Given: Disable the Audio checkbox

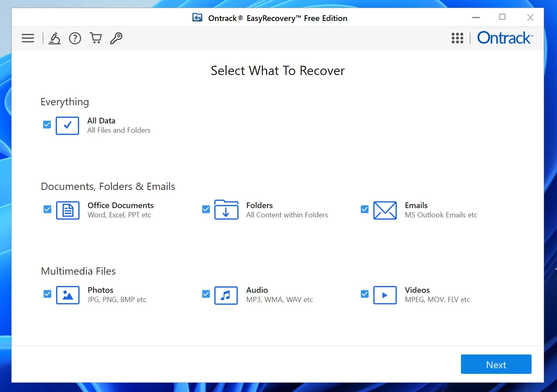Looking at the screenshot, I should point(206,294).
